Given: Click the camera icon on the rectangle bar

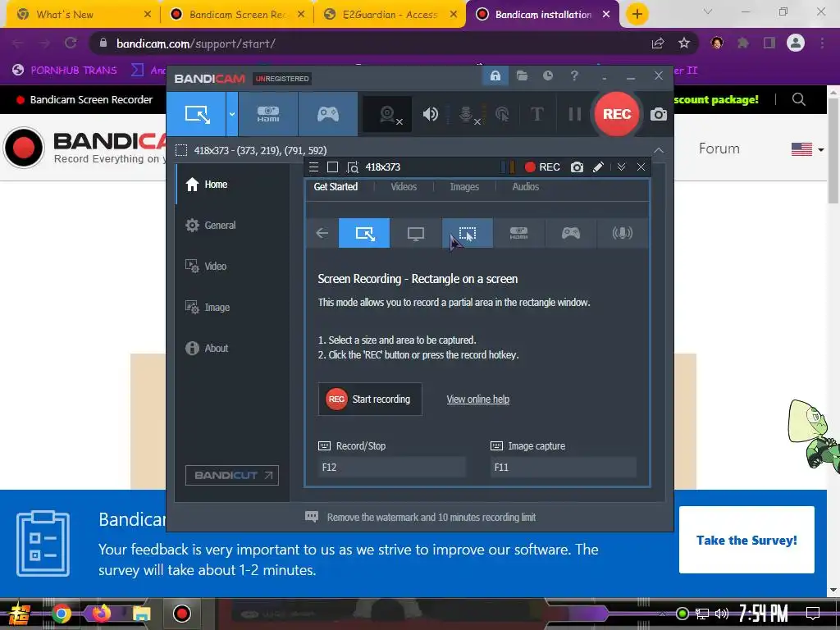Looking at the screenshot, I should pos(577,167).
